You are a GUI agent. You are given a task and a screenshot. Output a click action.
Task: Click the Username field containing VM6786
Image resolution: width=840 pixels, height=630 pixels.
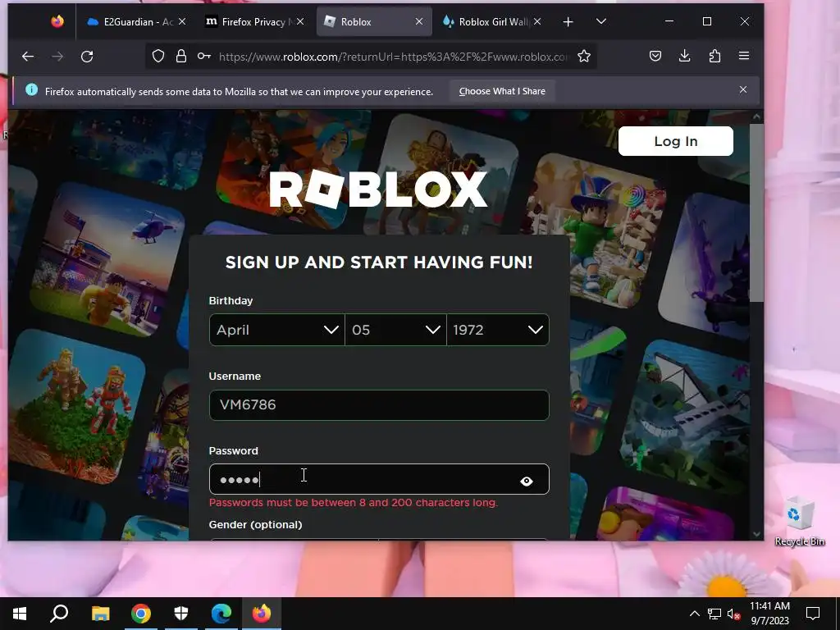(379, 405)
